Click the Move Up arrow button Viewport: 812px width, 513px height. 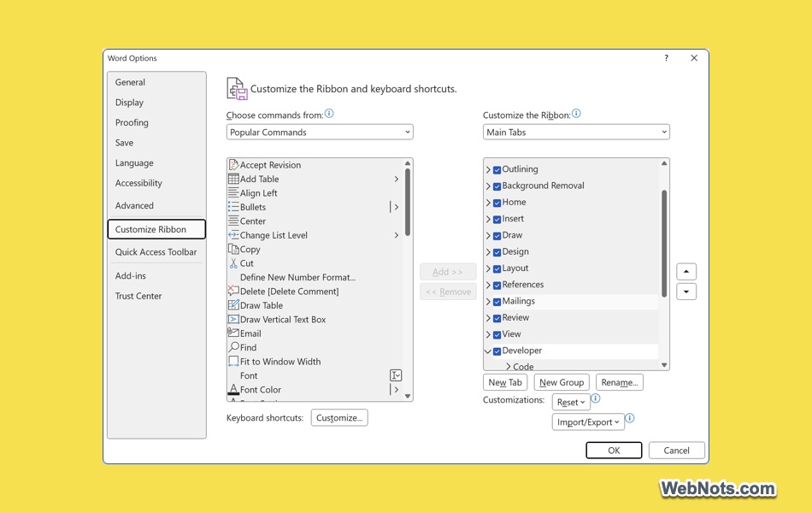pos(686,272)
